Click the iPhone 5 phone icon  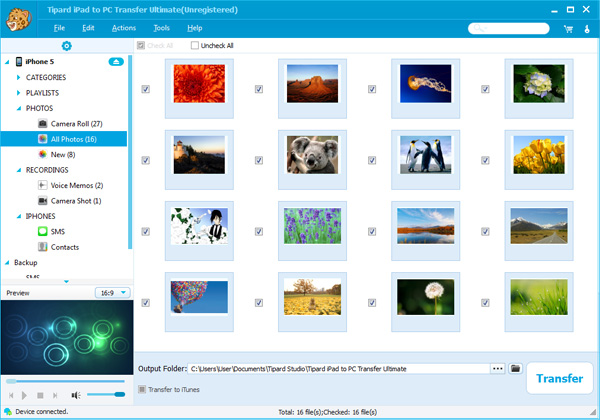coord(18,62)
